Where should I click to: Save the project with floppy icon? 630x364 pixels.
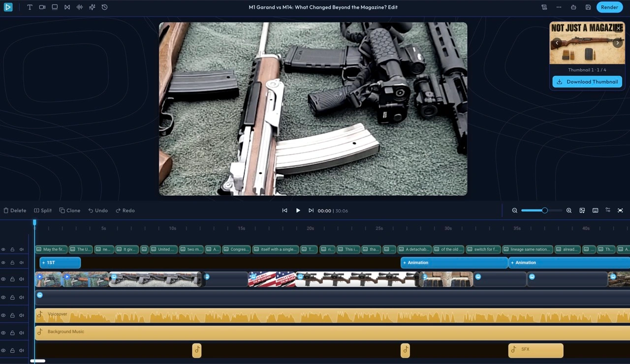588,7
